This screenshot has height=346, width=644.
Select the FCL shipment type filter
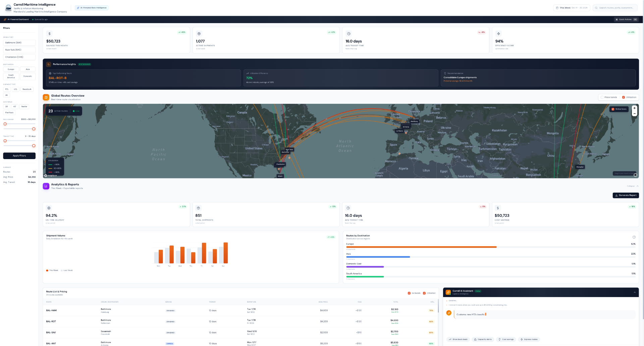[7, 89]
